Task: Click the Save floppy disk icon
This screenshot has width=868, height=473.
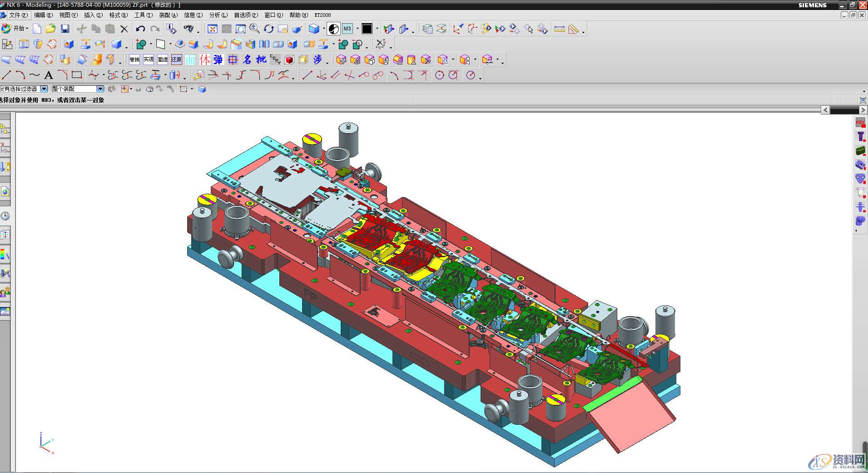Action: click(65, 29)
